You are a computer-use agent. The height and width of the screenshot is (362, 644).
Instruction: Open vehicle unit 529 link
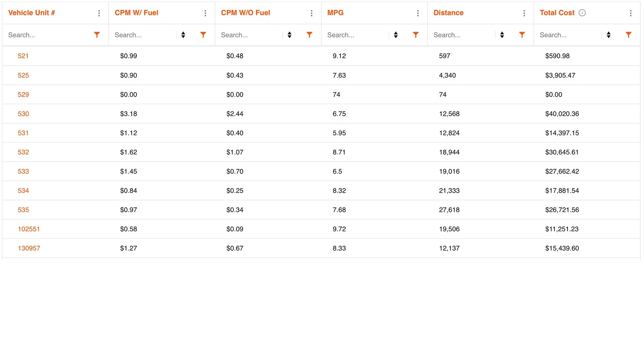tap(23, 95)
